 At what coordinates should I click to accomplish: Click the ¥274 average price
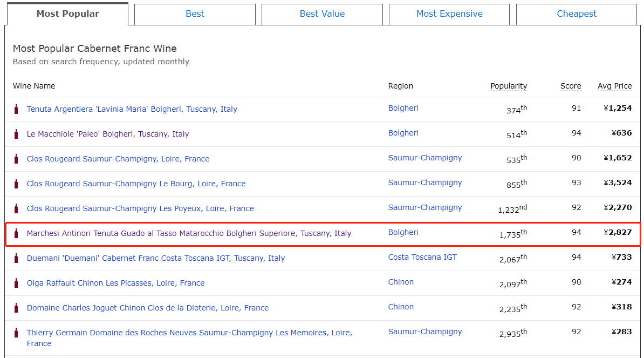[621, 282]
